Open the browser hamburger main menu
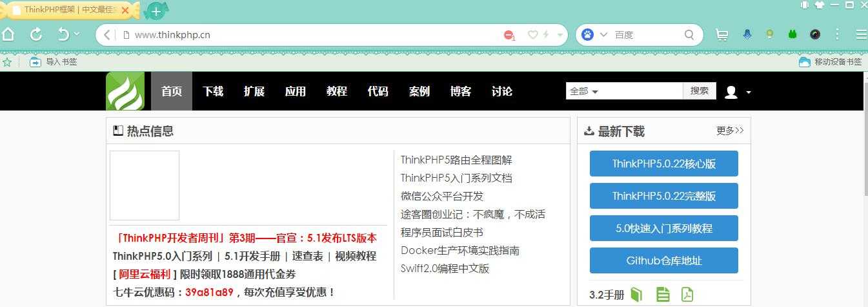 pos(861,35)
